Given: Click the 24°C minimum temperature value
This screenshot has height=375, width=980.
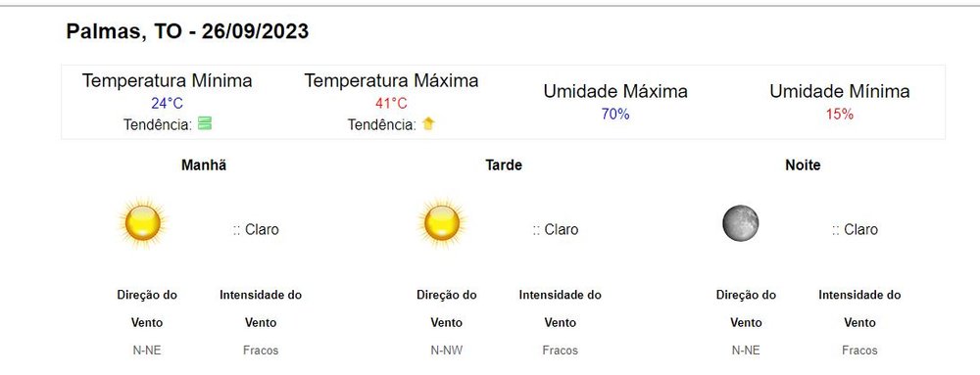Looking at the screenshot, I should [x=167, y=103].
